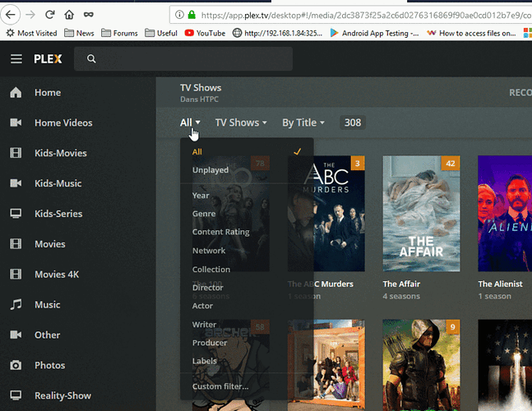The width and height of the screenshot is (532, 411).
Task: Open the By Title sort dropdown
Action: (303, 122)
